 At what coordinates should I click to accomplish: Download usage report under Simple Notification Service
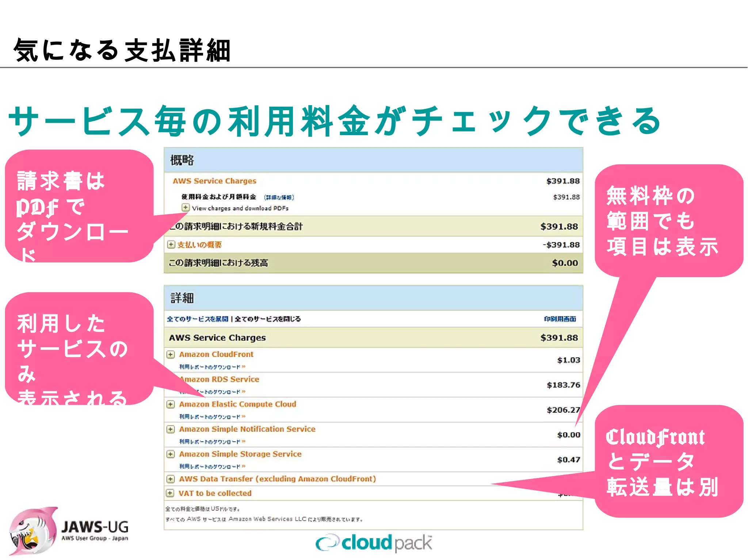pyautogui.click(x=212, y=441)
